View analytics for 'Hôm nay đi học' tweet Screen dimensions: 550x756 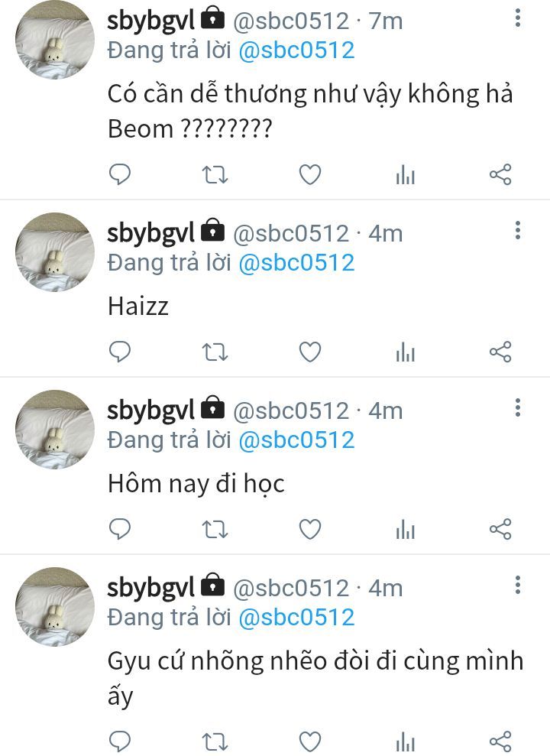[x=405, y=529]
